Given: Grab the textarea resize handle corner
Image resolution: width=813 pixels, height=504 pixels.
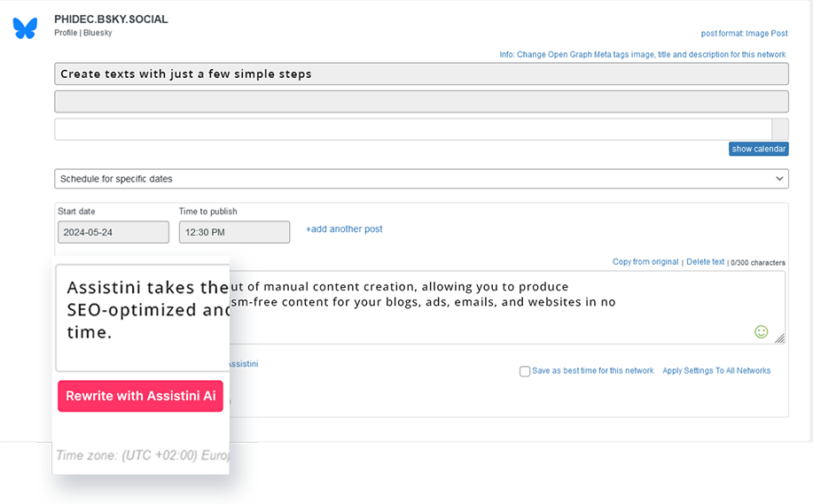Looking at the screenshot, I should coord(780,338).
